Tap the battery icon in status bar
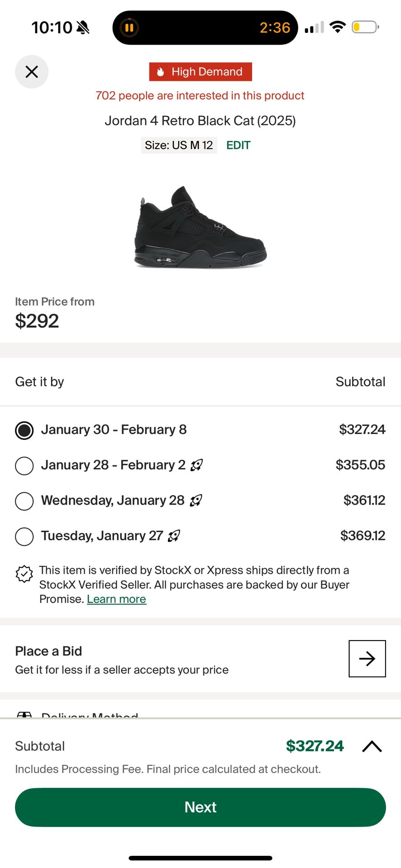The height and width of the screenshot is (868, 401). click(365, 27)
